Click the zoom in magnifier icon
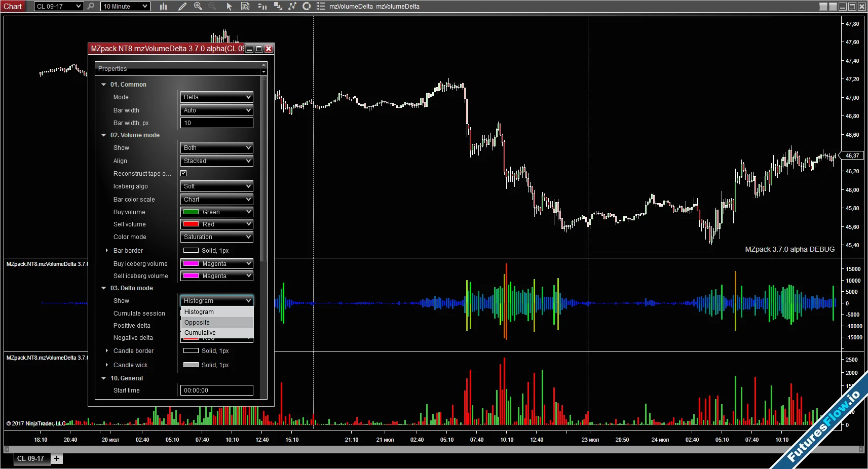This screenshot has height=469, width=868. (198, 7)
